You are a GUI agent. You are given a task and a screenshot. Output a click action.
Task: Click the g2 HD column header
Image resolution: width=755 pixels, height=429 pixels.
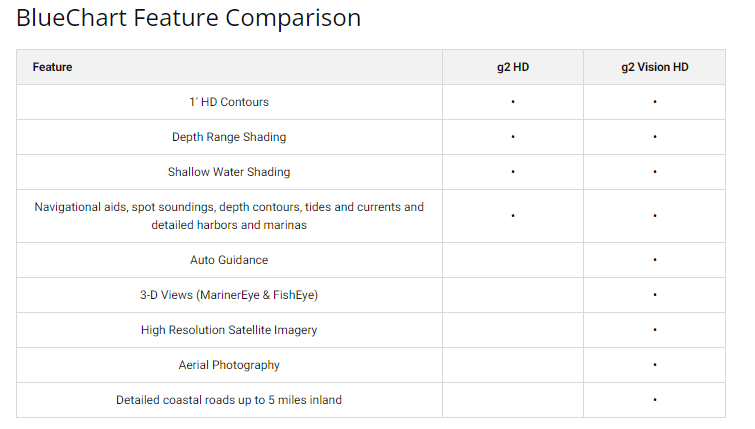[x=512, y=67]
